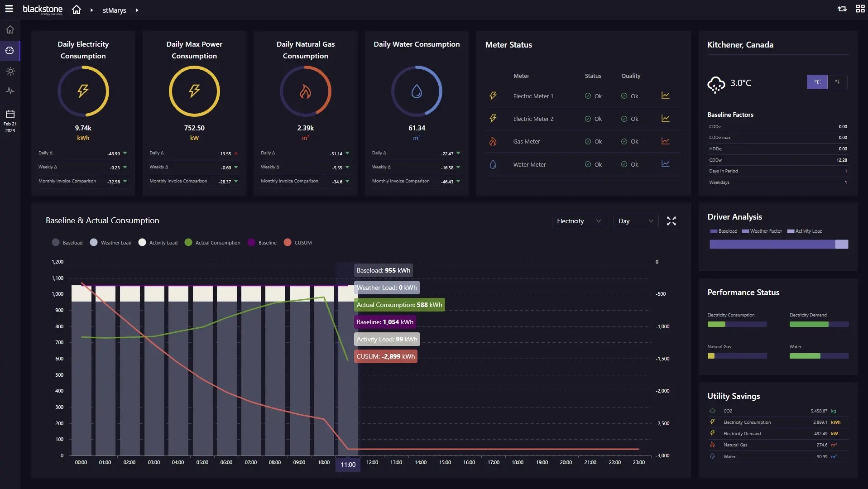Open the weather settings sidebar icon
Image resolution: width=868 pixels, height=489 pixels.
pos(10,71)
